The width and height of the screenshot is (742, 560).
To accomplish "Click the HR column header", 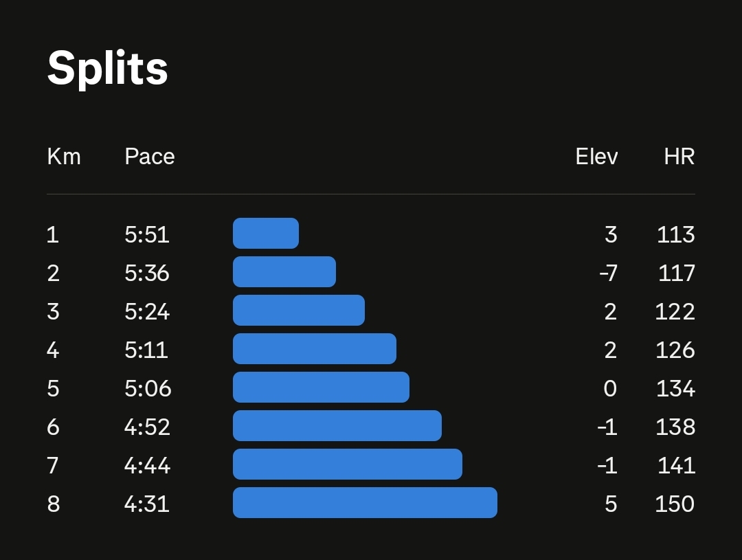I will click(679, 157).
